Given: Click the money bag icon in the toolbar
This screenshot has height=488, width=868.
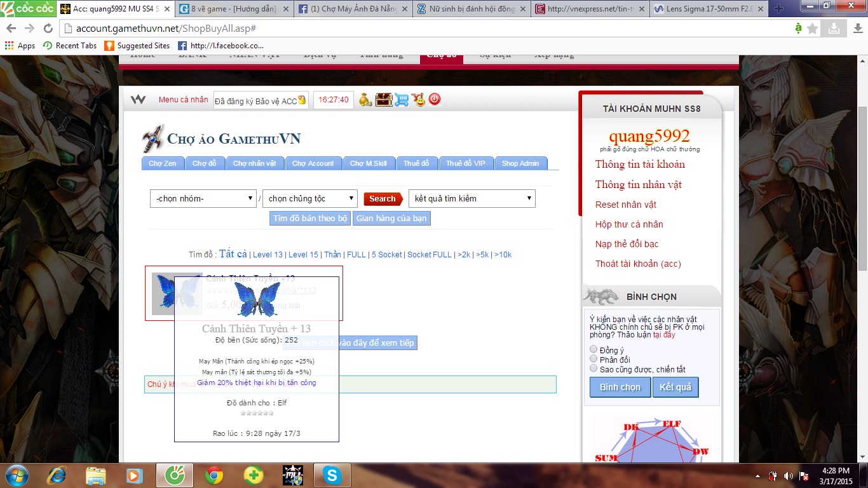Looking at the screenshot, I should [x=365, y=100].
